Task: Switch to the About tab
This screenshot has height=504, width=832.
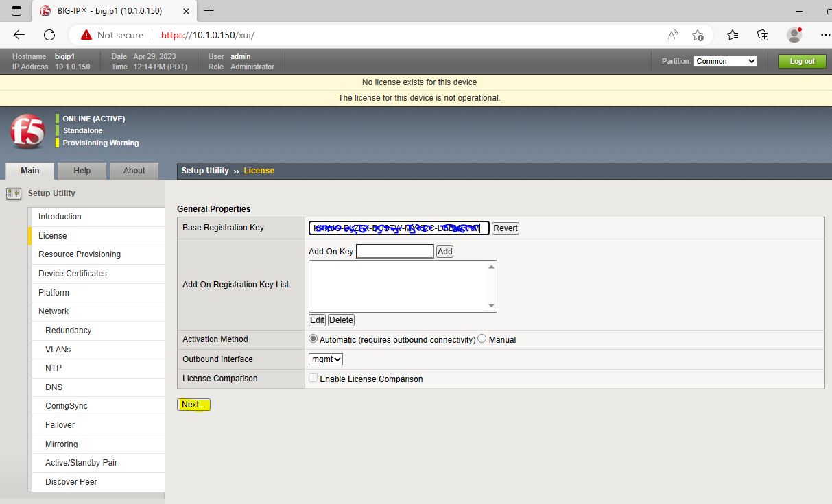Action: (x=134, y=171)
